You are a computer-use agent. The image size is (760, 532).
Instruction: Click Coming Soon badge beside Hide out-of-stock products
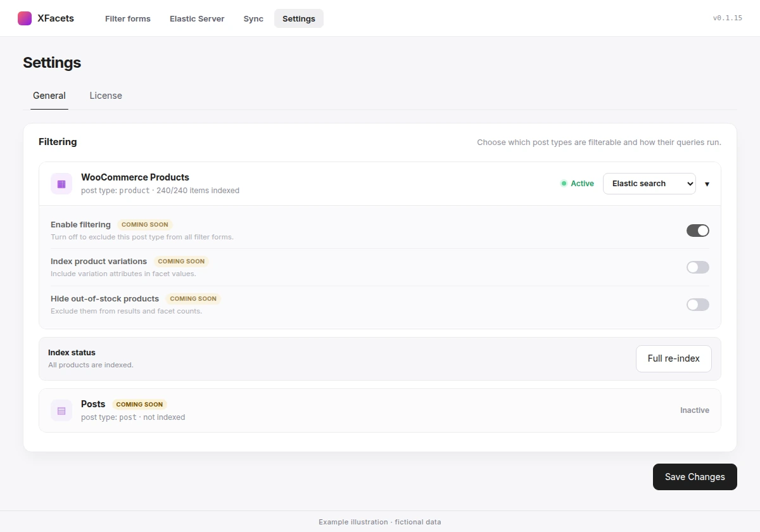(x=193, y=299)
